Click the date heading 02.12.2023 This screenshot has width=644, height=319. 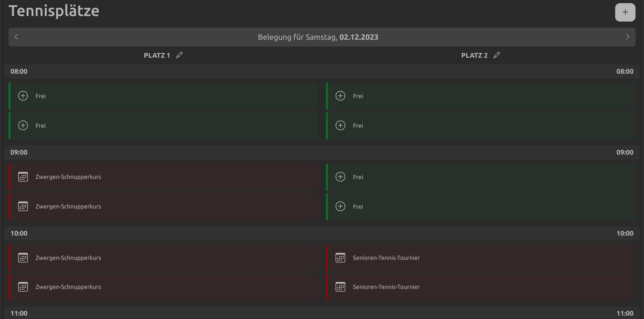tap(359, 37)
